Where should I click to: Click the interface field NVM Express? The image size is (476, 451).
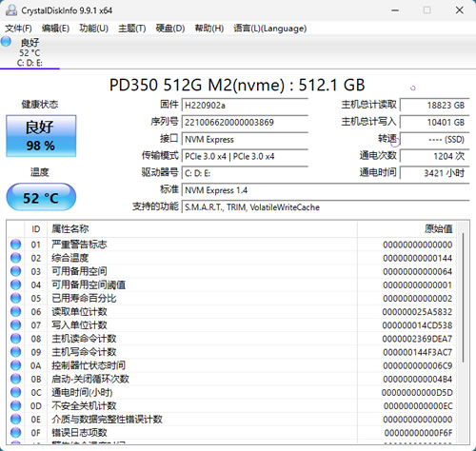tap(245, 139)
